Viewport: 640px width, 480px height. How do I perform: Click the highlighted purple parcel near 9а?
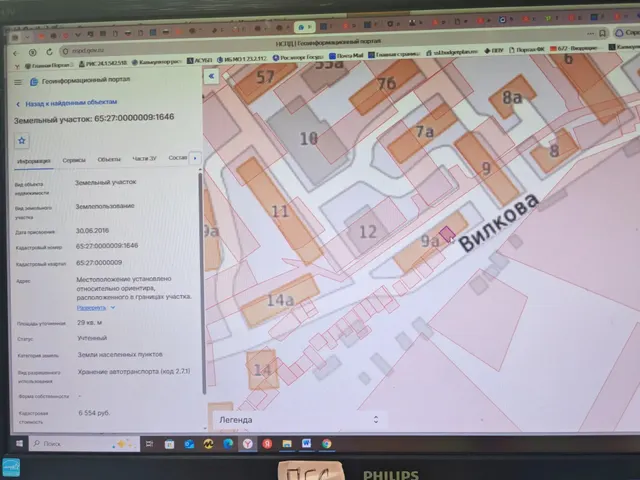click(447, 234)
